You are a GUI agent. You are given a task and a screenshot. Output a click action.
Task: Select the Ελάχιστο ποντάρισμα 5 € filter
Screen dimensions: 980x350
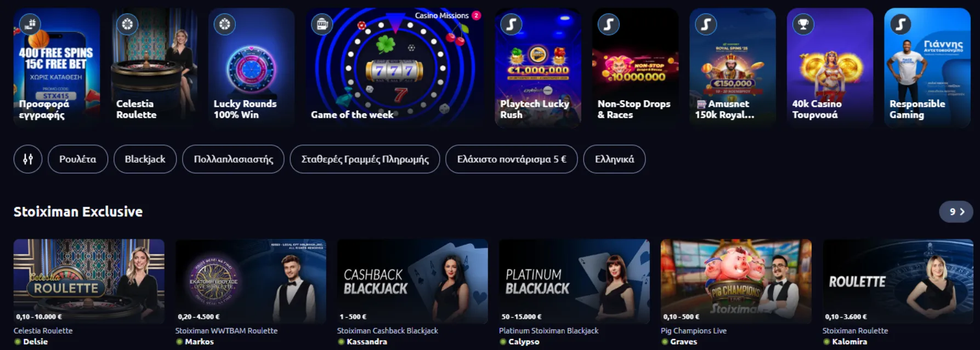tap(512, 159)
